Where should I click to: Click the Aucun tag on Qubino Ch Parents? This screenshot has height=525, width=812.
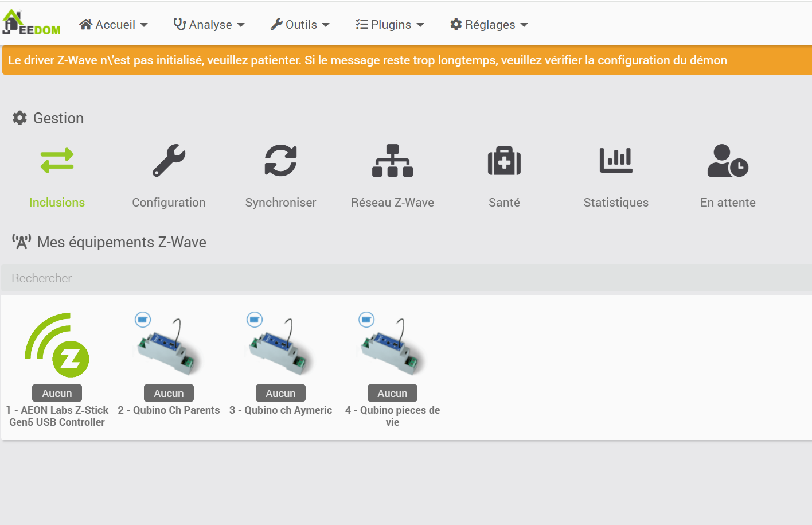pyautogui.click(x=169, y=393)
